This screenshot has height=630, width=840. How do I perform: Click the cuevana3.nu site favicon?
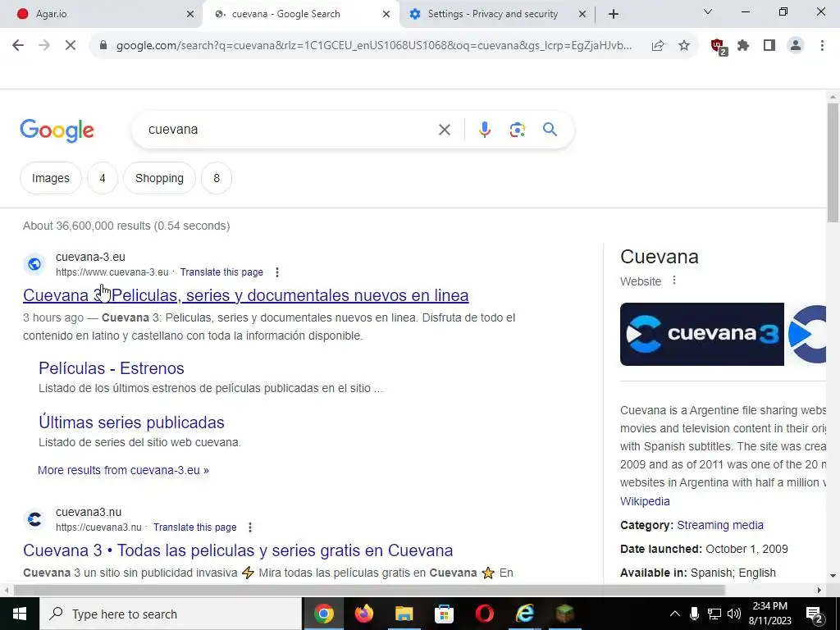[x=34, y=519]
